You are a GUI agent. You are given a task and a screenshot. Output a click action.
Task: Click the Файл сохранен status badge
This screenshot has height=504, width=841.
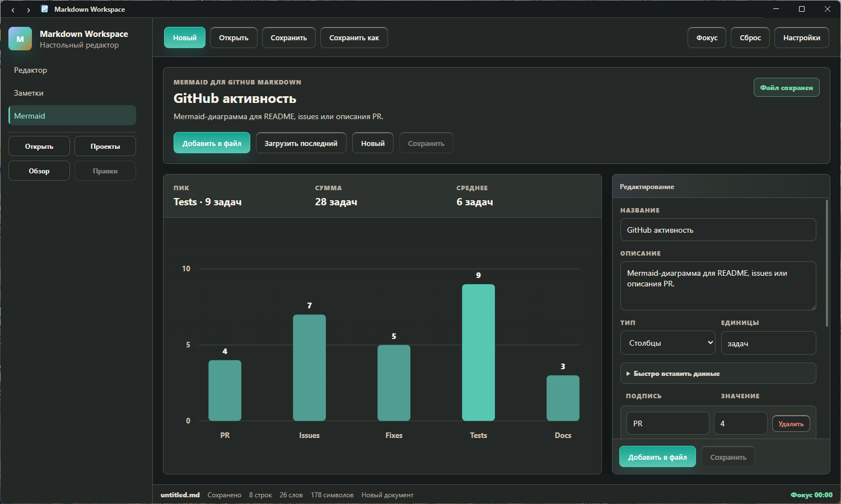[787, 87]
